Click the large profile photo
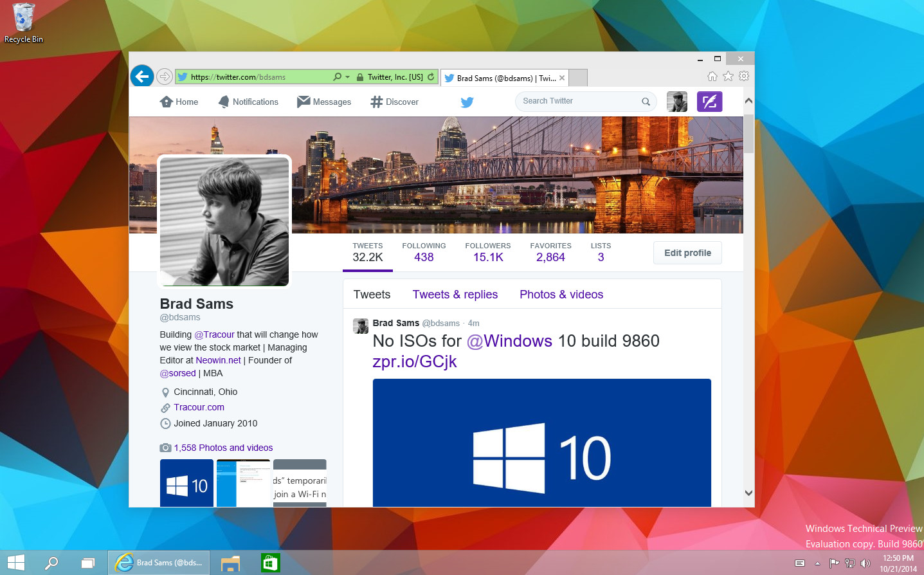 [x=224, y=221]
